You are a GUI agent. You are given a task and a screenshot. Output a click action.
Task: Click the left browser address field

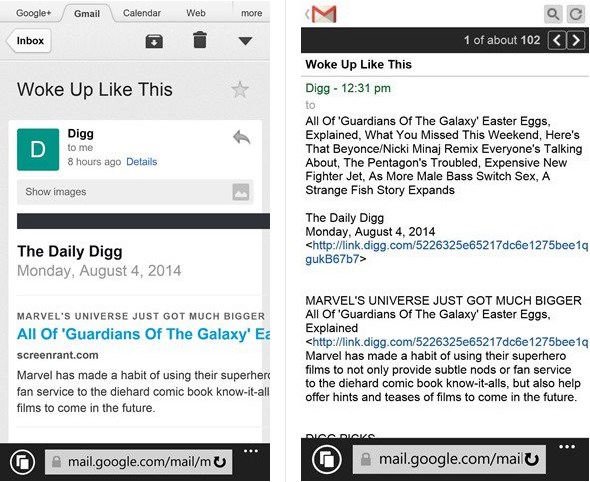click(138, 462)
